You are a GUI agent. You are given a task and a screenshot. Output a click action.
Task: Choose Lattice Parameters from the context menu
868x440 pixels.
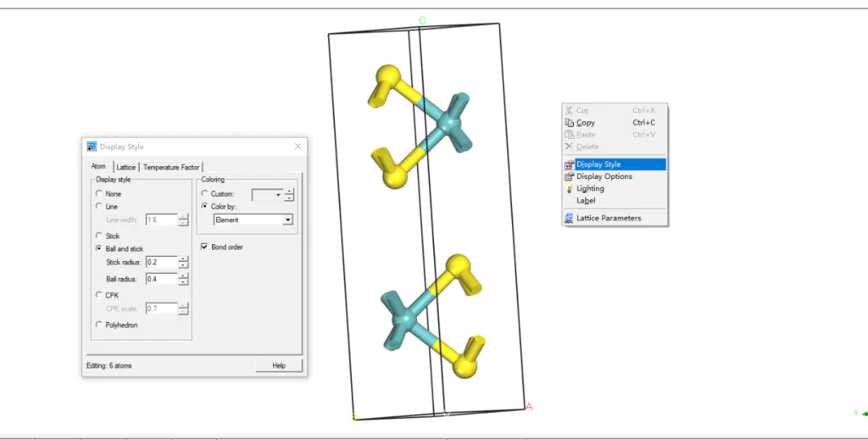click(x=615, y=218)
